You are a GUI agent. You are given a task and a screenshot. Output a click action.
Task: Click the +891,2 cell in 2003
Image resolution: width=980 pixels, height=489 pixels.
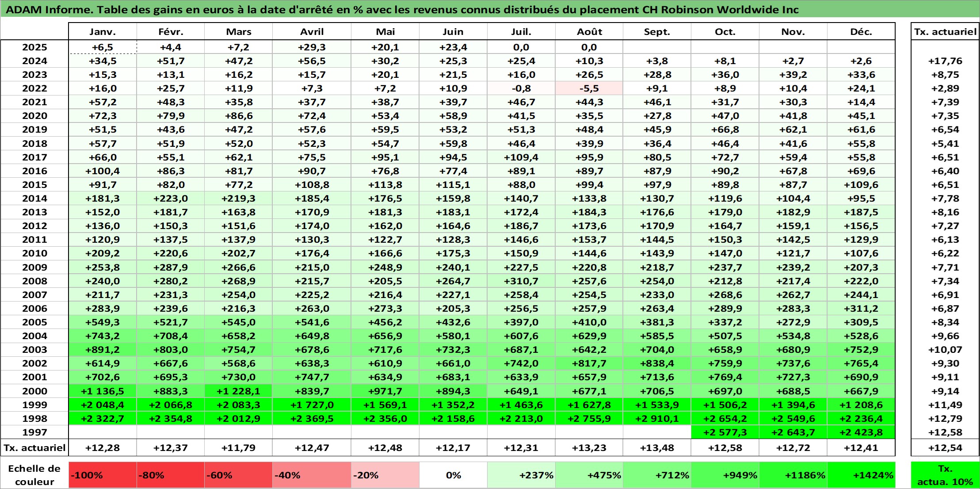click(x=103, y=350)
